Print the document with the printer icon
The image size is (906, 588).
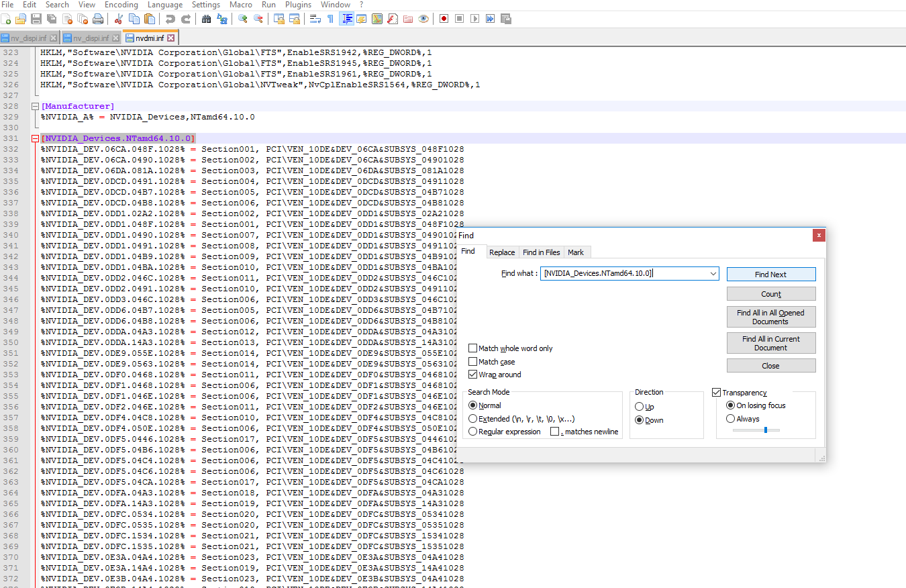click(x=98, y=19)
